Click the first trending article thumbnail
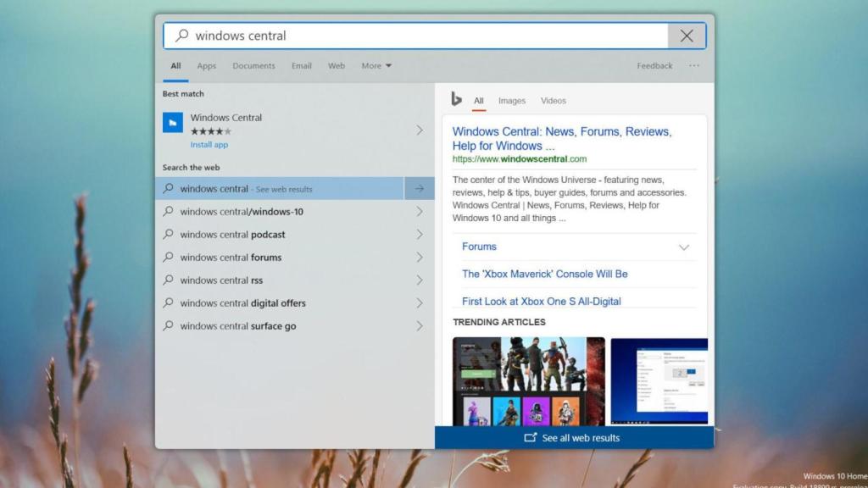Image resolution: width=868 pixels, height=488 pixels. click(528, 381)
